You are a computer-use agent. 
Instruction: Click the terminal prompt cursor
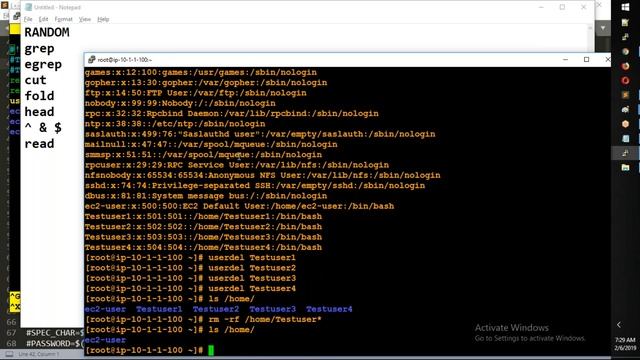tap(211, 350)
